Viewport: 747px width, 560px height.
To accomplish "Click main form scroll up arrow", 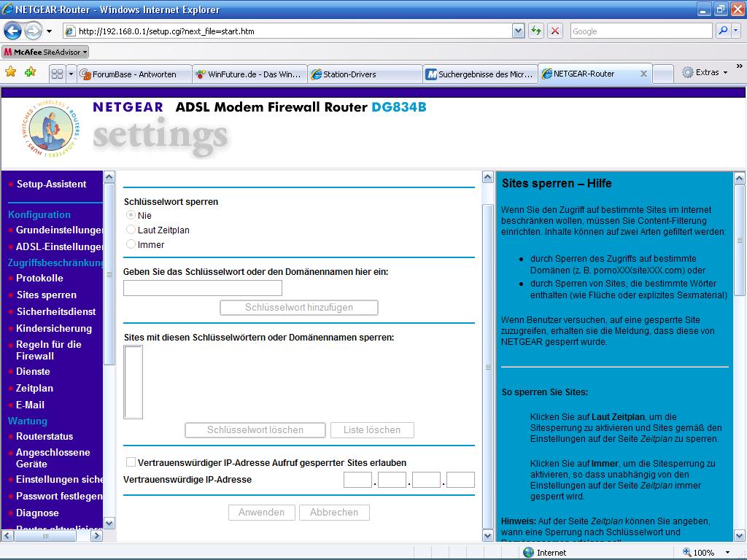I will pos(488,177).
